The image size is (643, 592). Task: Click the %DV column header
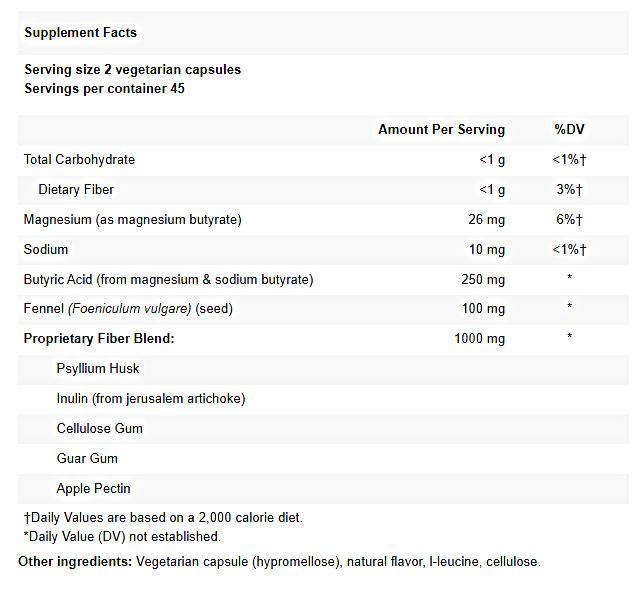tap(569, 129)
